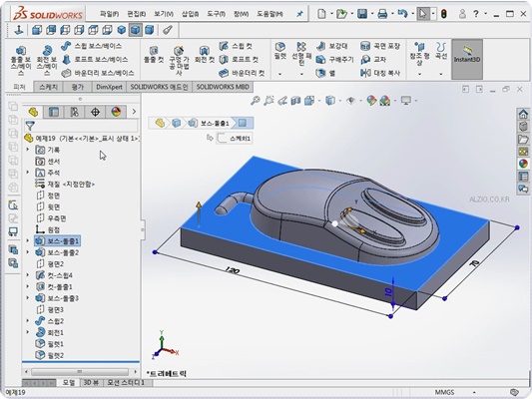Select Lofted Cut (로프트 컷)
This screenshot has height=399, width=532.
pos(239,59)
